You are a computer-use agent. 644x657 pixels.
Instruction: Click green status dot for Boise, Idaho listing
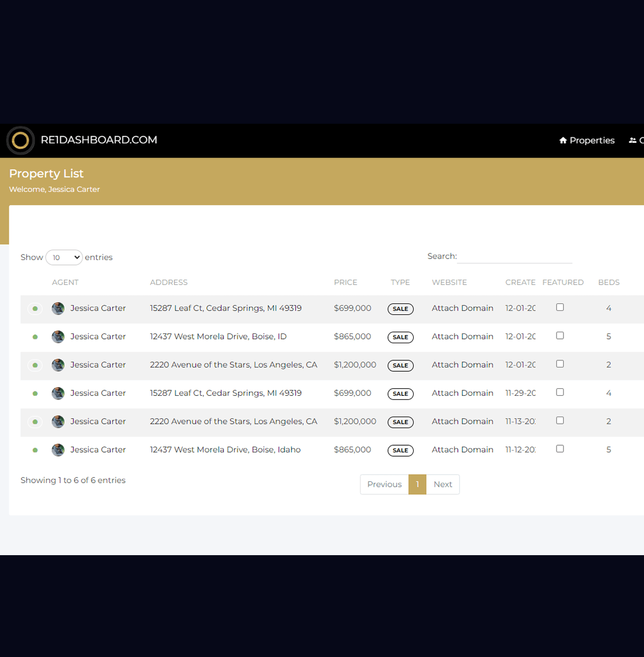[x=35, y=450]
